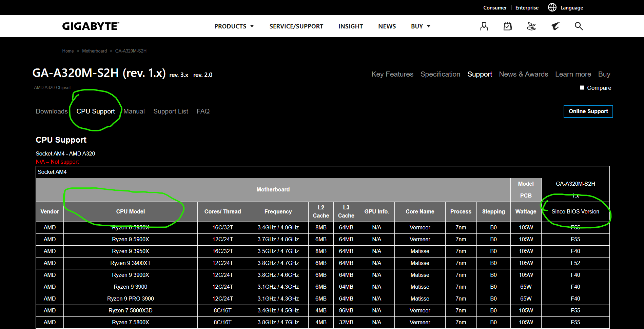
Task: Click the N/A = Not support note
Action: point(57,162)
